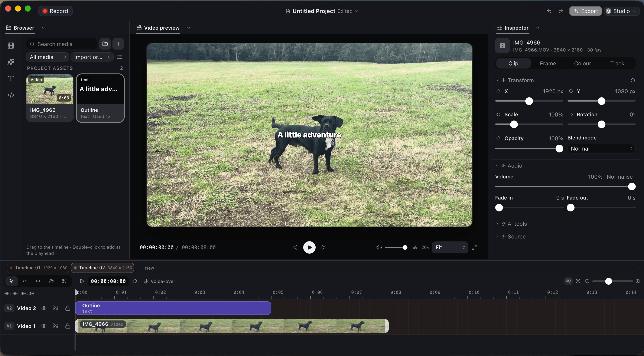The image size is (644, 356).
Task: Select the Timeline 02 tab
Action: tap(103, 268)
